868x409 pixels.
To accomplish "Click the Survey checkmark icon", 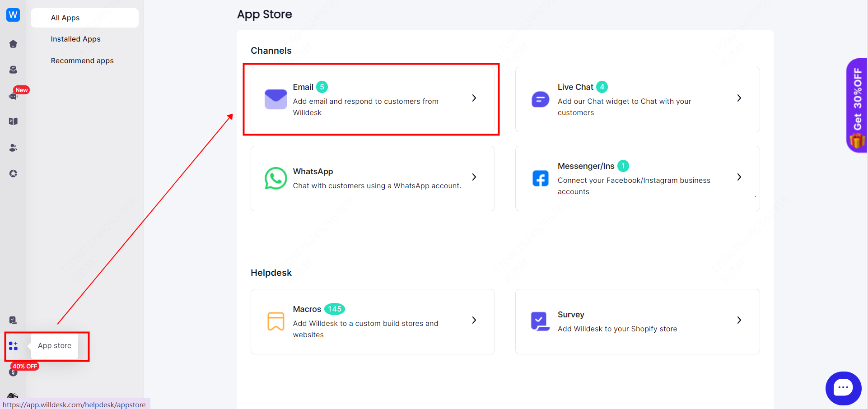I will coord(540,321).
